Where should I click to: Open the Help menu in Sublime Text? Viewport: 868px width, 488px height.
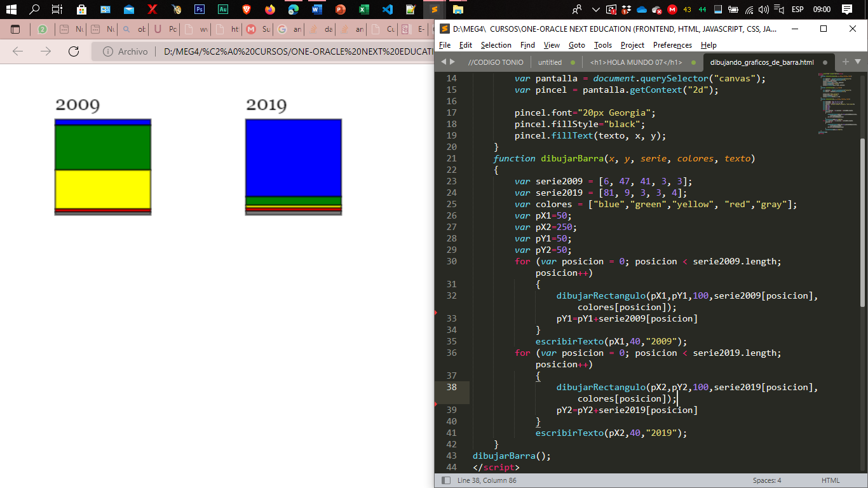pyautogui.click(x=709, y=45)
